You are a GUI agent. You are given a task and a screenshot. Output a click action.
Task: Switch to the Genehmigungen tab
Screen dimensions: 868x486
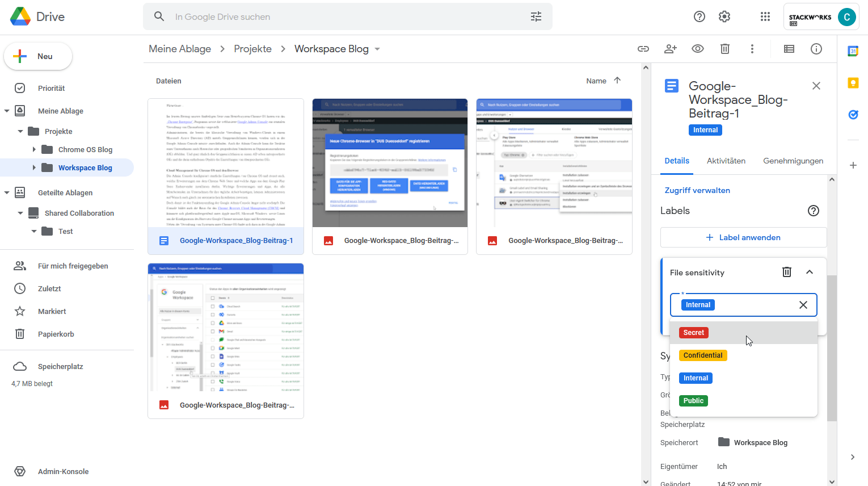click(x=793, y=161)
